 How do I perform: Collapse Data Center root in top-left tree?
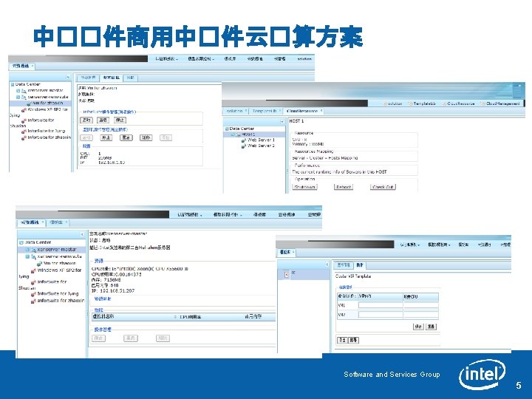tap(13, 84)
